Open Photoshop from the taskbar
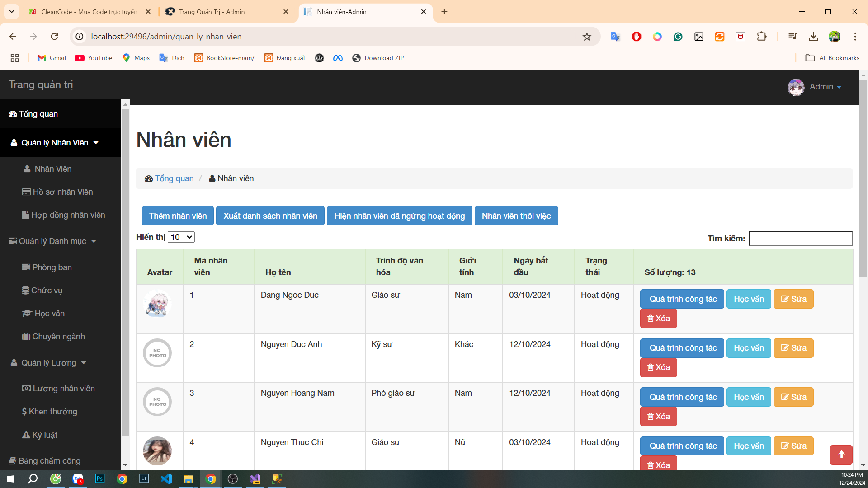Viewport: 868px width, 488px height. pyautogui.click(x=99, y=479)
